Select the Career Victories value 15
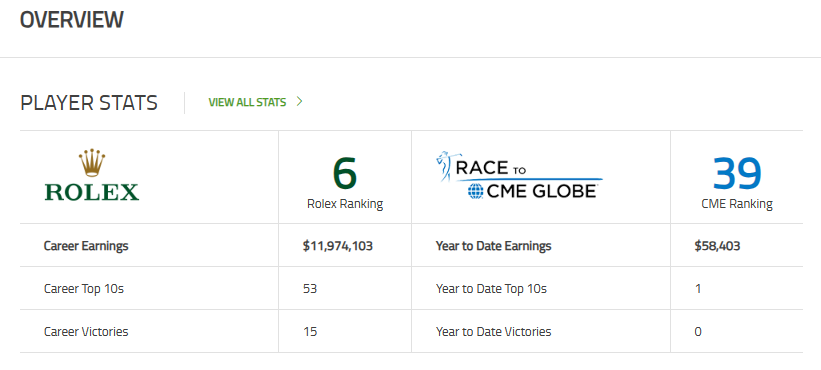Screen dimensions: 821x370 (x=310, y=331)
